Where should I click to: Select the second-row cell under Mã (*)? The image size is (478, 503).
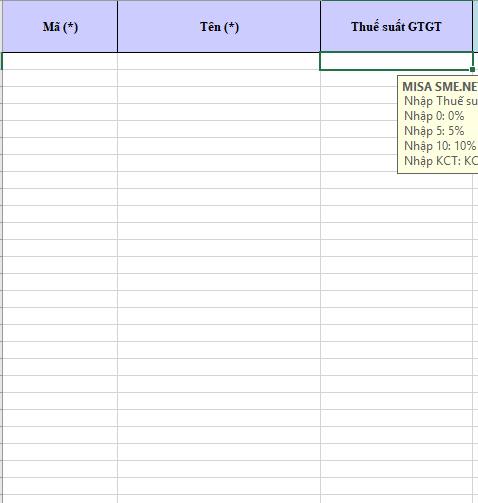coord(60,78)
